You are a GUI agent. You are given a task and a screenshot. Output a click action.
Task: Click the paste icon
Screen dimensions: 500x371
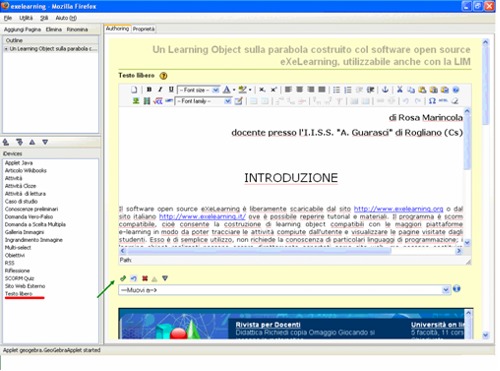(x=422, y=90)
